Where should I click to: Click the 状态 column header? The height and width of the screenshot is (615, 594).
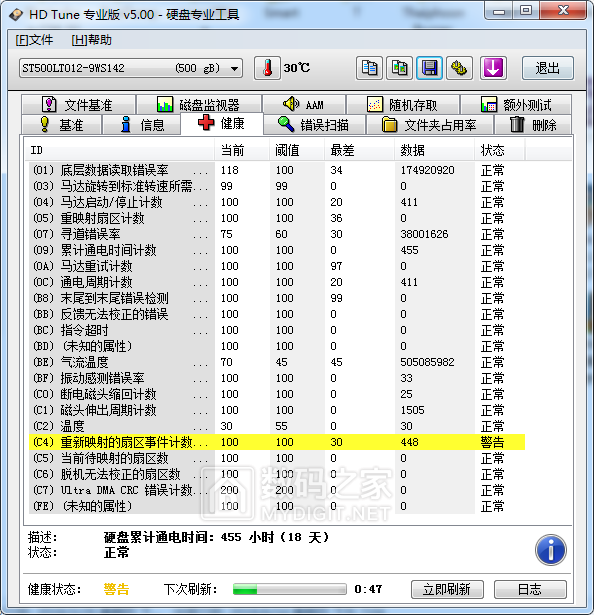click(499, 150)
